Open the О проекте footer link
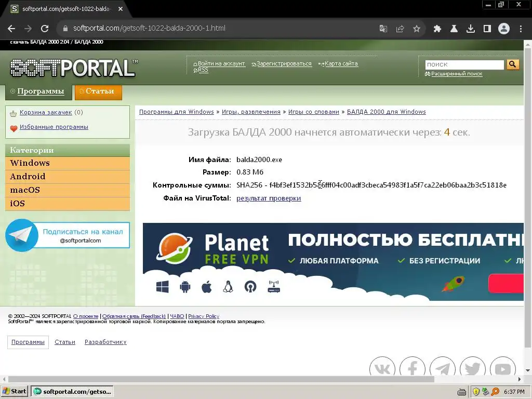The height and width of the screenshot is (399, 532). click(86, 316)
